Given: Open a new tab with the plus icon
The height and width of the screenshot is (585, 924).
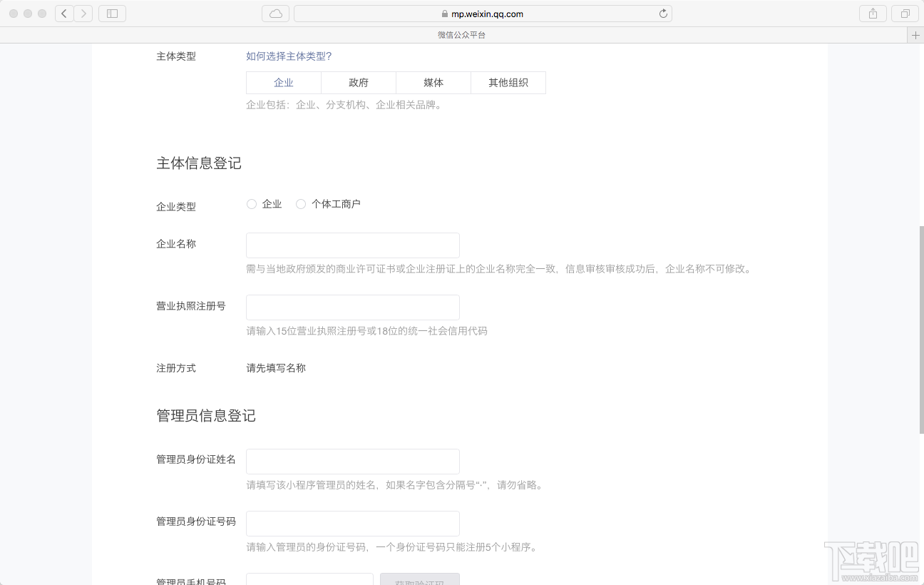Looking at the screenshot, I should (x=915, y=34).
